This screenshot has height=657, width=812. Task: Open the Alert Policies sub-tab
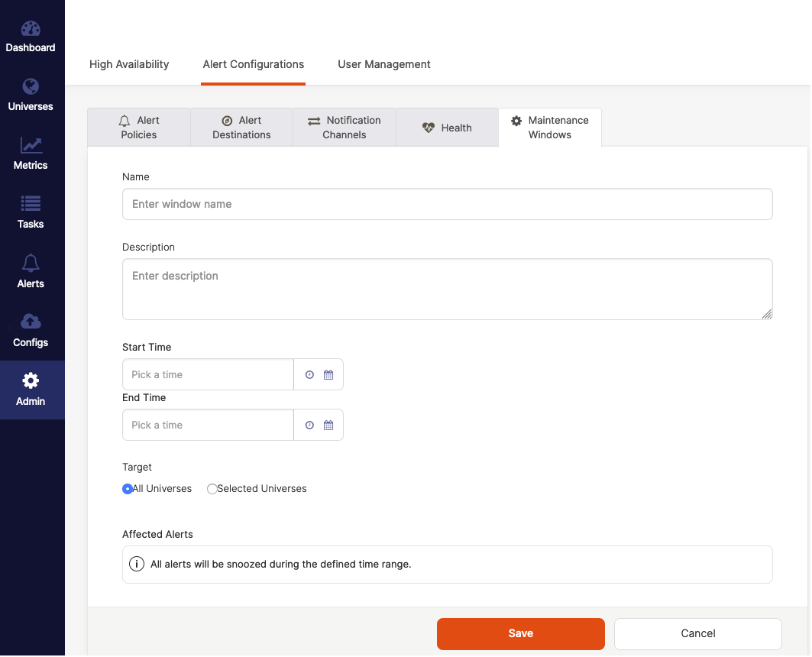[x=139, y=128]
